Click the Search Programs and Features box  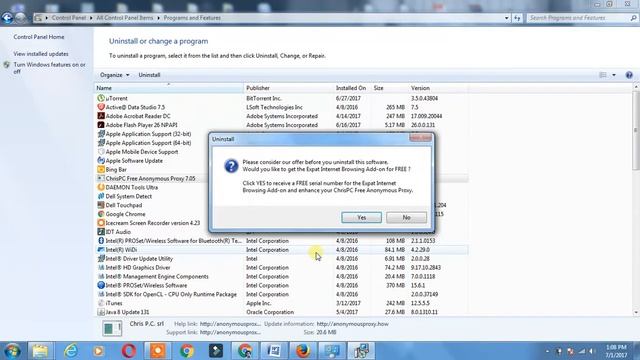[582, 18]
